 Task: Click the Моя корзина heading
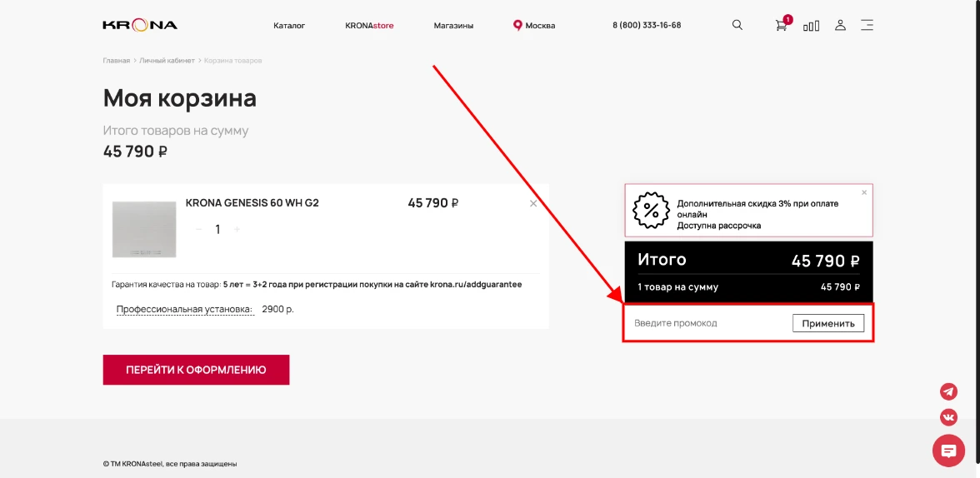click(180, 98)
